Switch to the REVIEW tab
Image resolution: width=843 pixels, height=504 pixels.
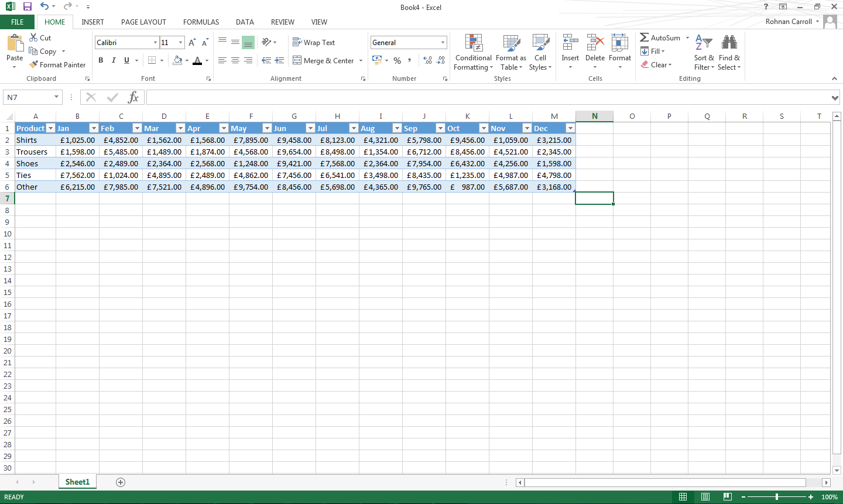[x=282, y=22]
